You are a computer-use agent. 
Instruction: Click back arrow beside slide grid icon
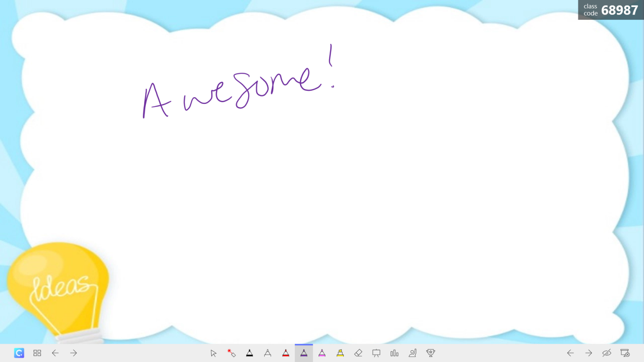pos(55,353)
